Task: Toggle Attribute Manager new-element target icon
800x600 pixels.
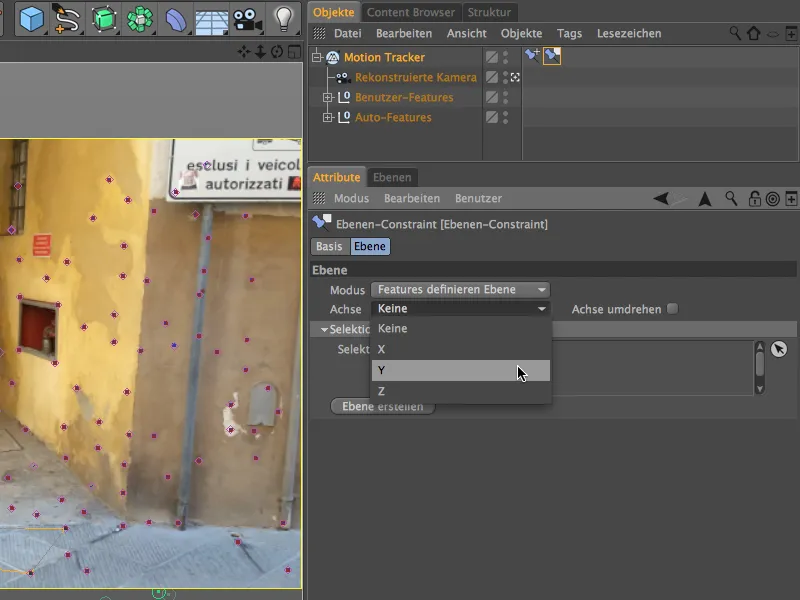Action: pyautogui.click(x=772, y=198)
